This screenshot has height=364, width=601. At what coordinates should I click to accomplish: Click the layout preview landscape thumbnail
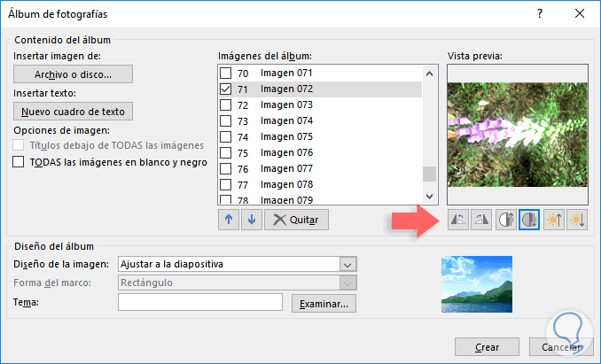pyautogui.click(x=479, y=284)
